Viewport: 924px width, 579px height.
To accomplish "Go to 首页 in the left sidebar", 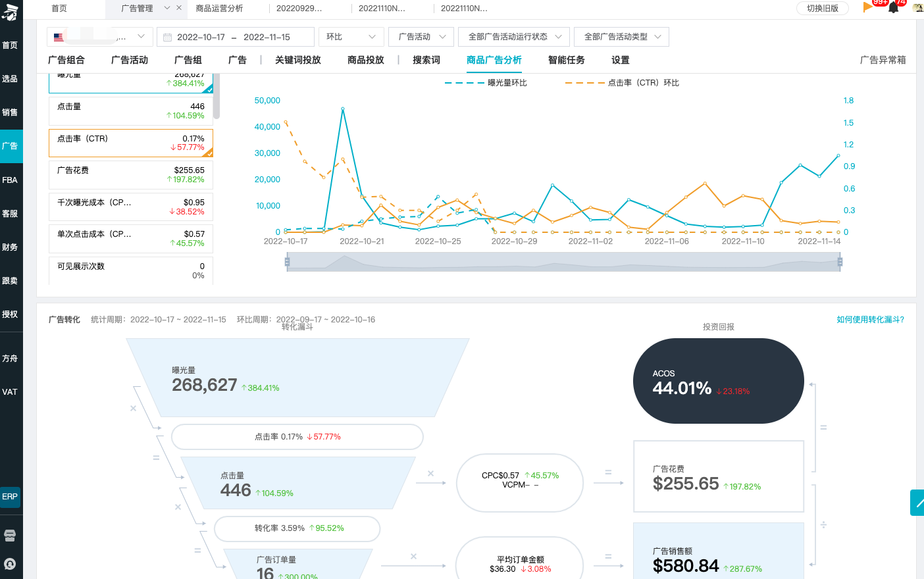I will click(10, 45).
